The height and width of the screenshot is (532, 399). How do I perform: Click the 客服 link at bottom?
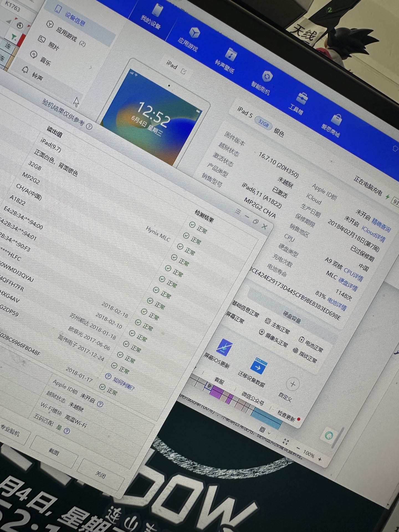click(219, 381)
